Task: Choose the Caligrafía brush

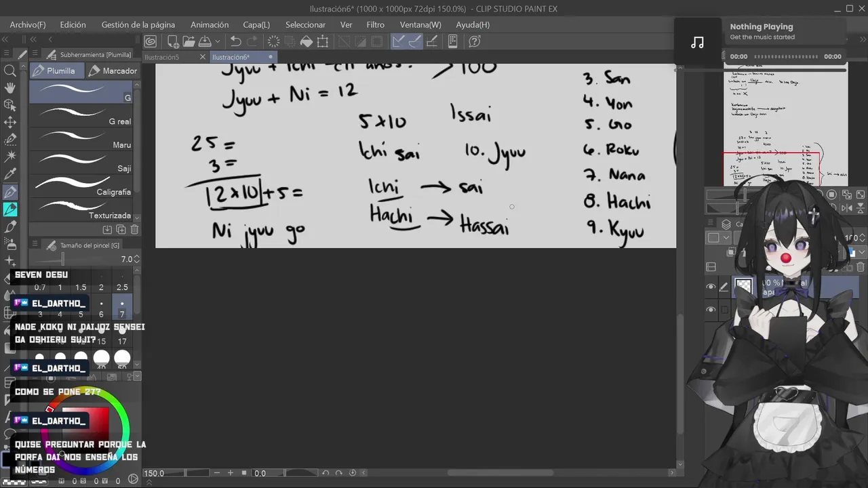Action: pos(81,186)
